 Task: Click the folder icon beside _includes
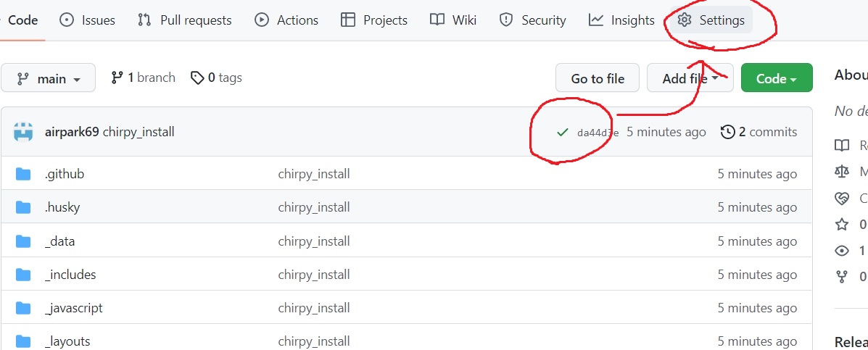(23, 275)
